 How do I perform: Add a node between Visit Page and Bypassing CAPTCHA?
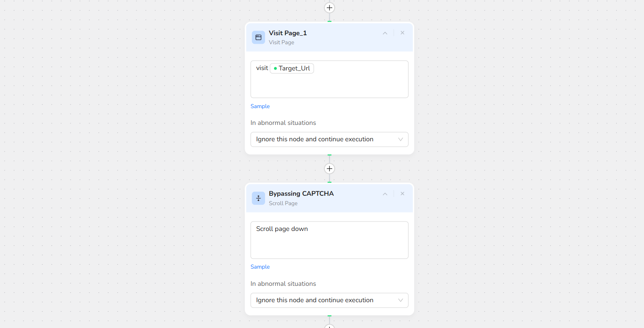(329, 169)
